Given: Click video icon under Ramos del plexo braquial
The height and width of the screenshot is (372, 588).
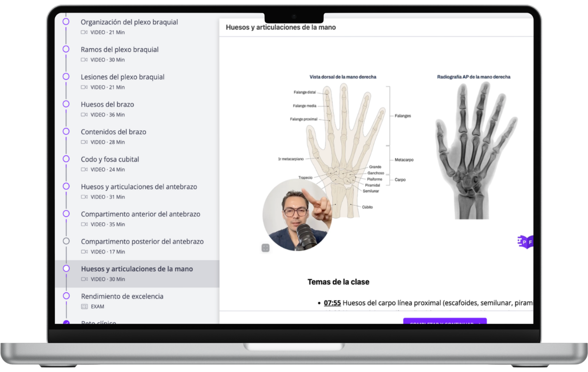Looking at the screenshot, I should (x=84, y=60).
